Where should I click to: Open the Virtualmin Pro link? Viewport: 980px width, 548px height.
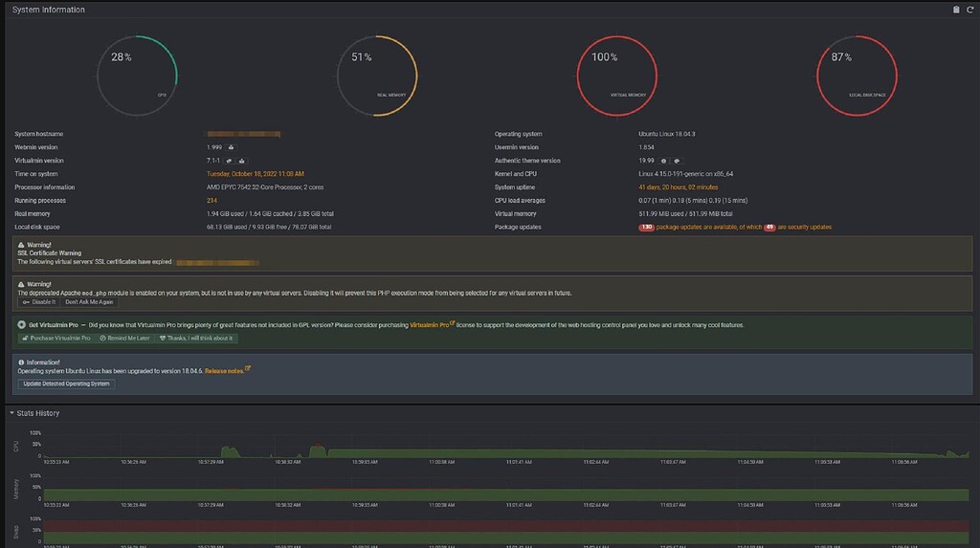432,325
